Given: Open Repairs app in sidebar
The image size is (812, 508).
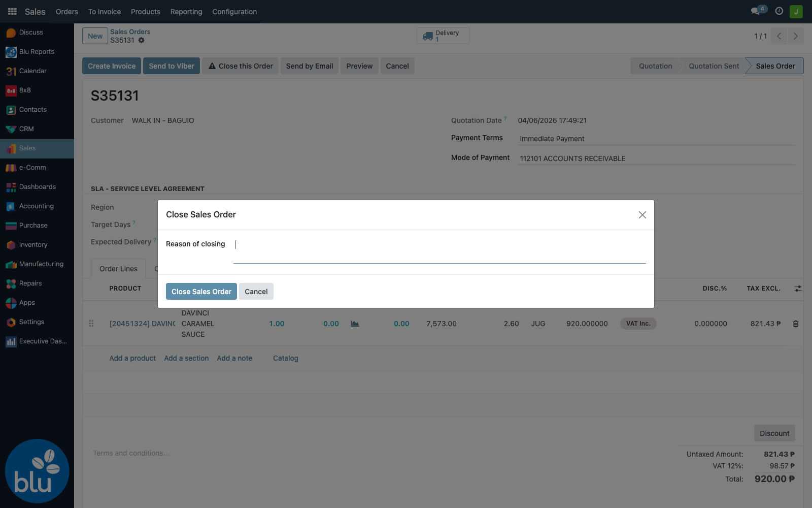Looking at the screenshot, I should tap(37, 283).
